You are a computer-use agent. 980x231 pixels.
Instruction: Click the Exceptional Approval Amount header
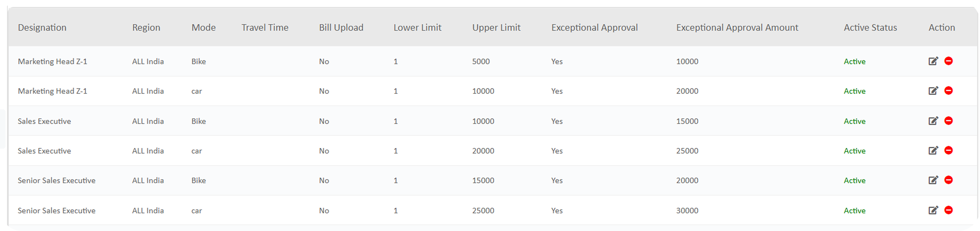click(737, 27)
